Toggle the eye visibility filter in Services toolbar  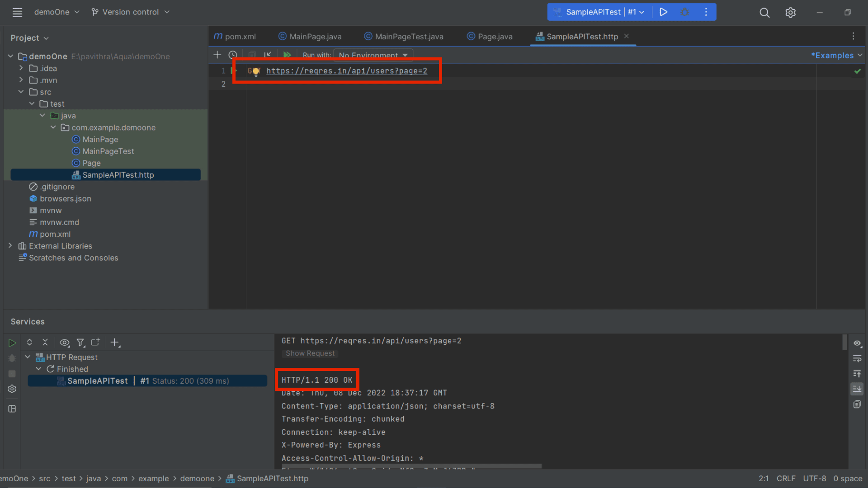(x=65, y=343)
